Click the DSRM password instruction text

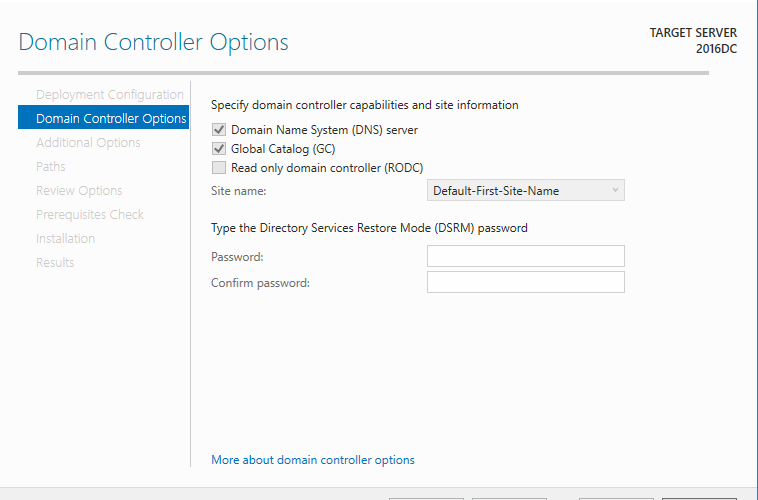click(x=369, y=228)
